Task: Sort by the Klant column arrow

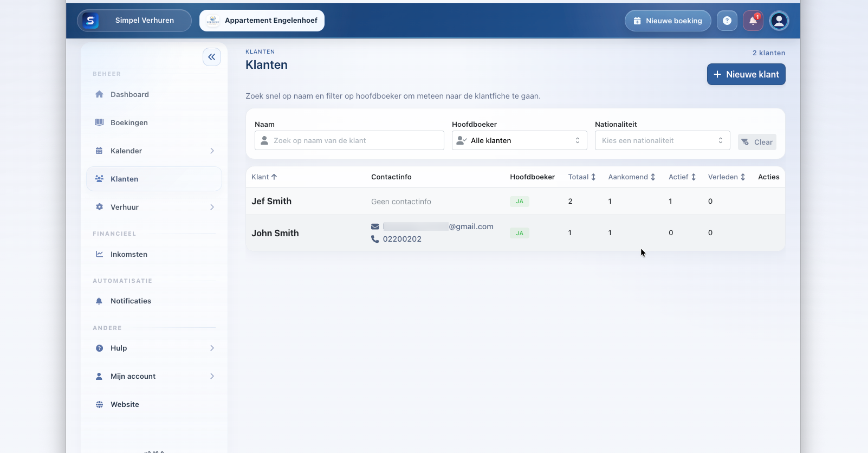Action: [274, 177]
